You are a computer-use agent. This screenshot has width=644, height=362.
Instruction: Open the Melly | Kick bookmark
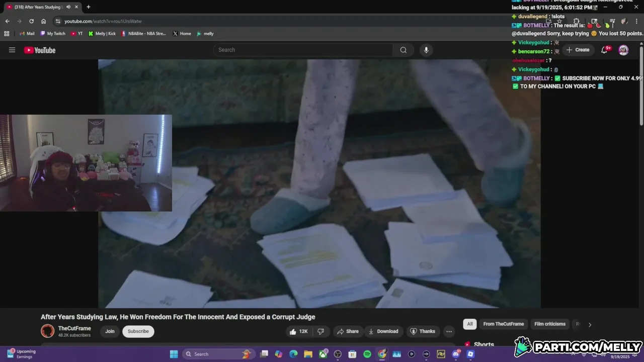102,34
